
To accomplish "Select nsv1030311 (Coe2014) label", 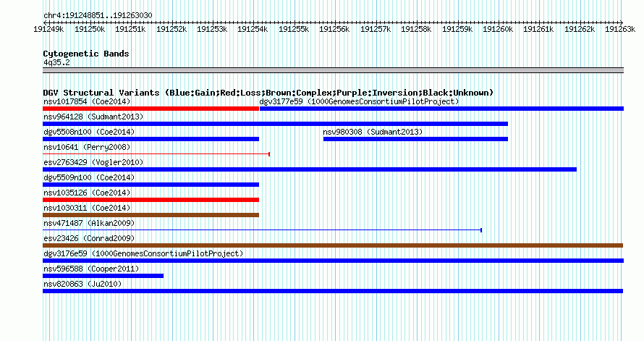I will click(x=87, y=208).
